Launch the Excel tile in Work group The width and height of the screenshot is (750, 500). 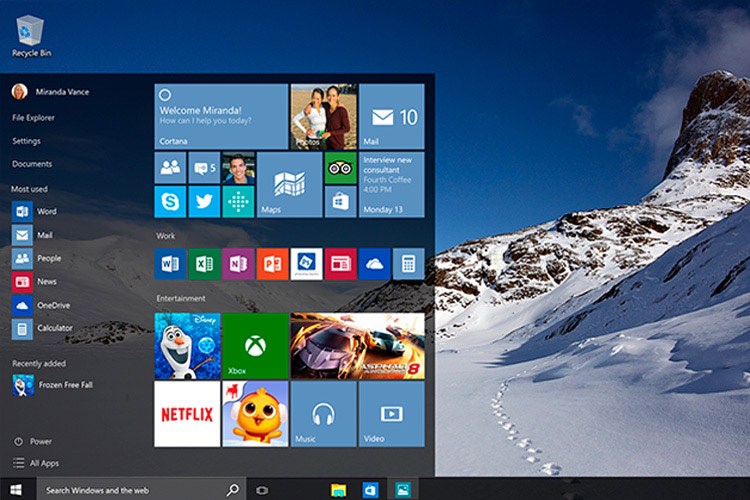204,264
